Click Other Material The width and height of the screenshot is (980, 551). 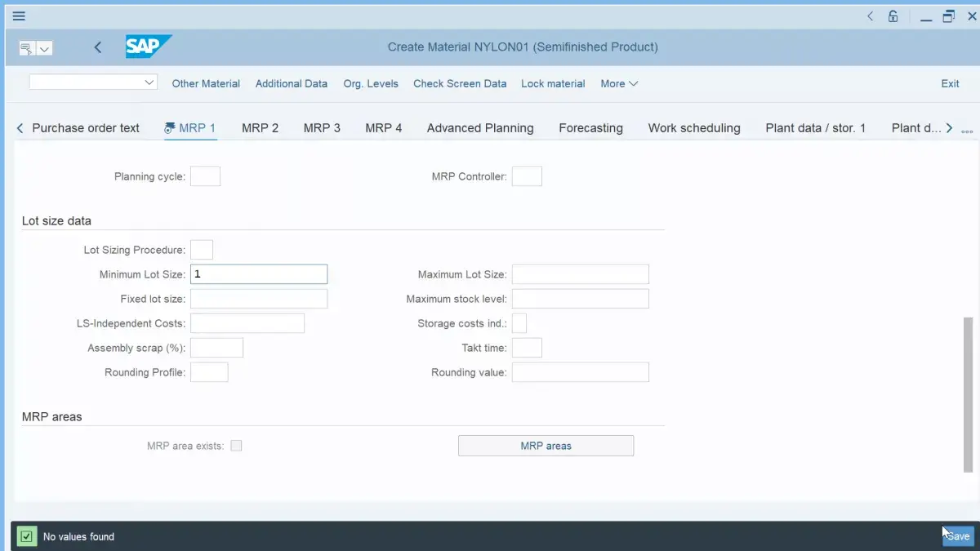(206, 83)
